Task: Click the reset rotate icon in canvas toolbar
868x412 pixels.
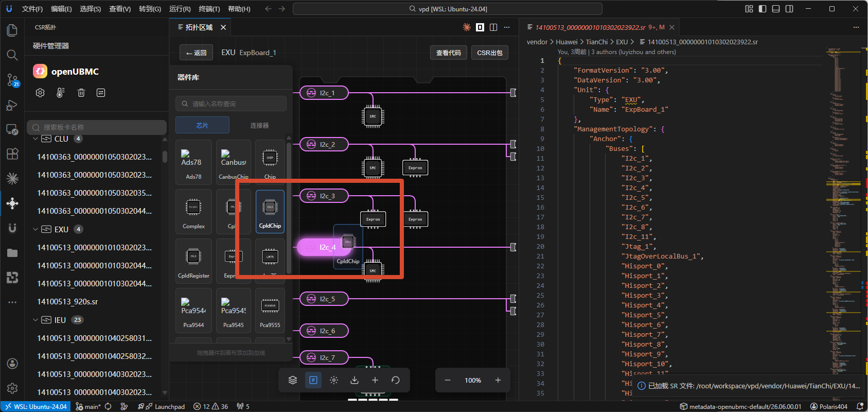Action: pyautogui.click(x=396, y=380)
